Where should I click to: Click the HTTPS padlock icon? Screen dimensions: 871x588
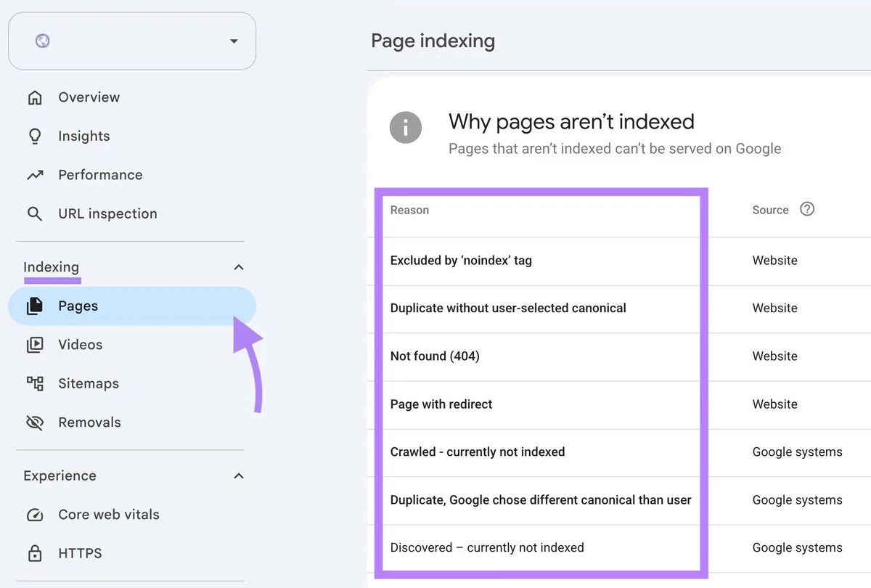tap(35, 553)
